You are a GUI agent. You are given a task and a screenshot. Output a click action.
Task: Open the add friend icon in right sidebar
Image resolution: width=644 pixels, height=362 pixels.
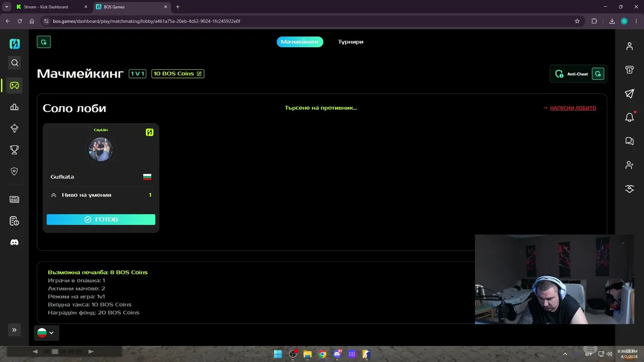coord(629,165)
